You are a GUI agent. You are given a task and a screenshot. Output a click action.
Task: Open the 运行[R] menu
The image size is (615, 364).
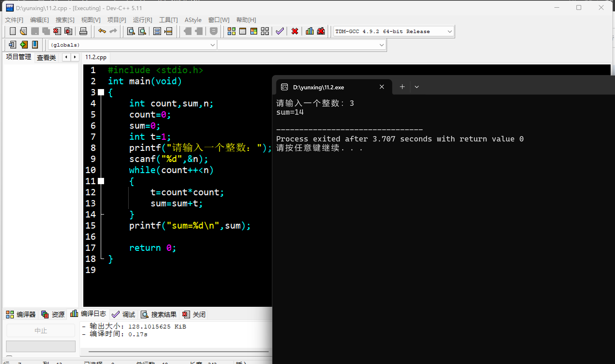click(x=142, y=20)
